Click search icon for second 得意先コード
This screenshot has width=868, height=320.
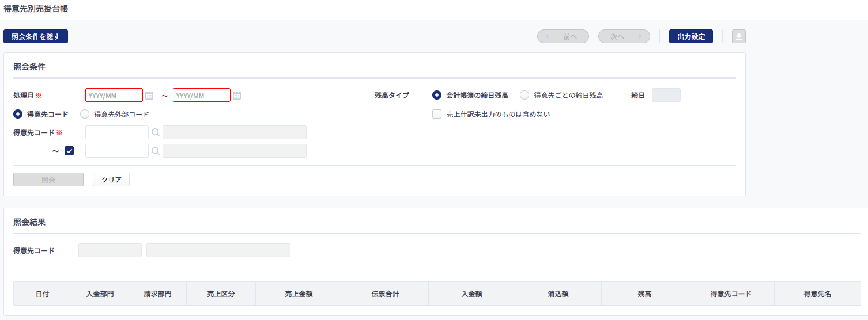coord(156,151)
